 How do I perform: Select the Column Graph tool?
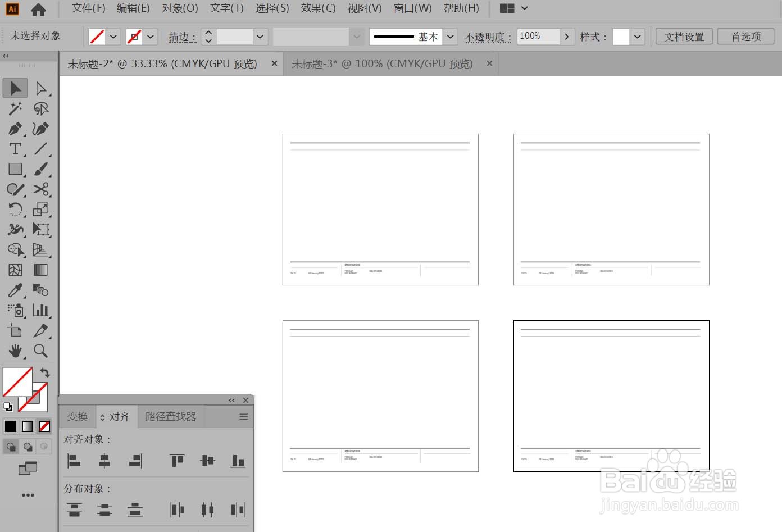coord(41,310)
